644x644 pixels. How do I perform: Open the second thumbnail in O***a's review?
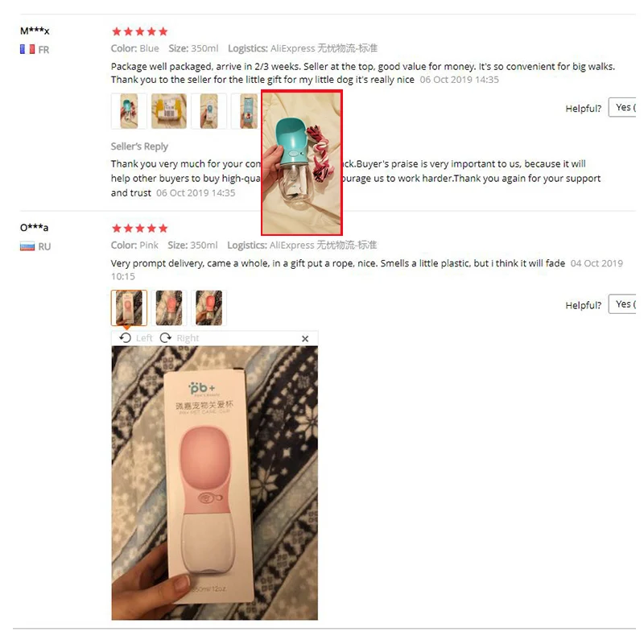(169, 308)
